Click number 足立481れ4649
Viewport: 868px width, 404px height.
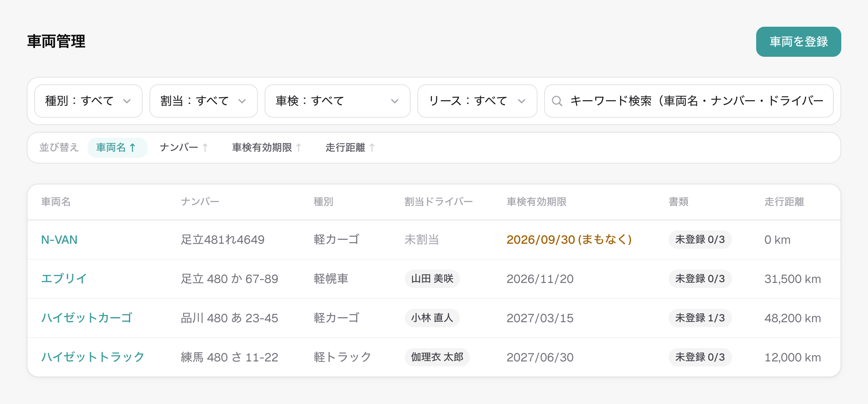(x=223, y=240)
